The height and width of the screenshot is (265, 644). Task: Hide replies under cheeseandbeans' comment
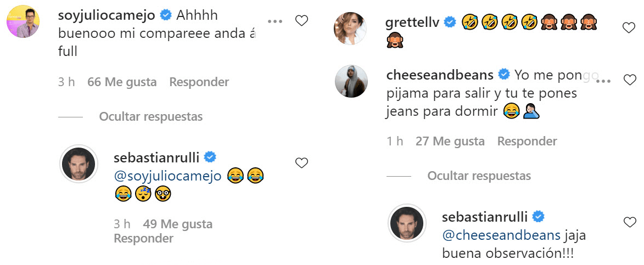[479, 176]
